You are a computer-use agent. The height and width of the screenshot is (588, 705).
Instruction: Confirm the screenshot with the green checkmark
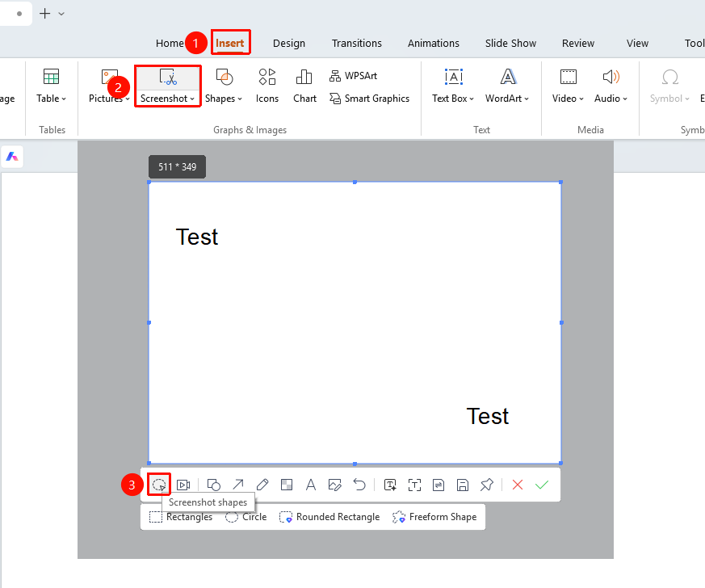coord(542,485)
